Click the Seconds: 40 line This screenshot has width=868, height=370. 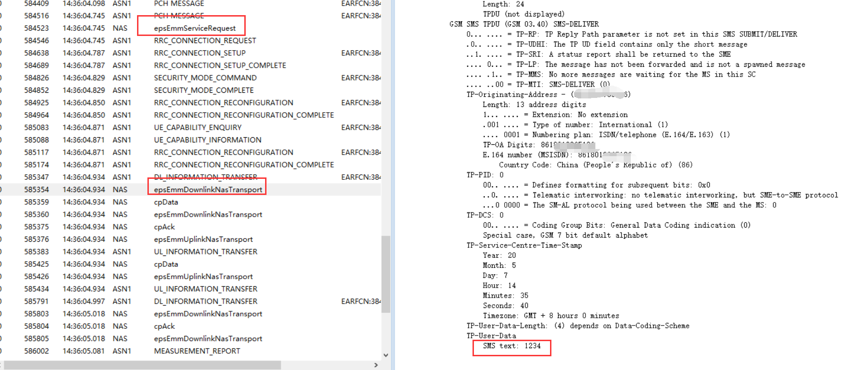coord(506,306)
